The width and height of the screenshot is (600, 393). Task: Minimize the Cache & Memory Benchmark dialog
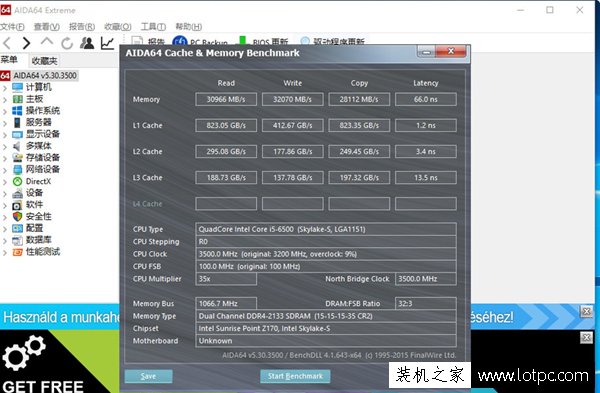426,52
